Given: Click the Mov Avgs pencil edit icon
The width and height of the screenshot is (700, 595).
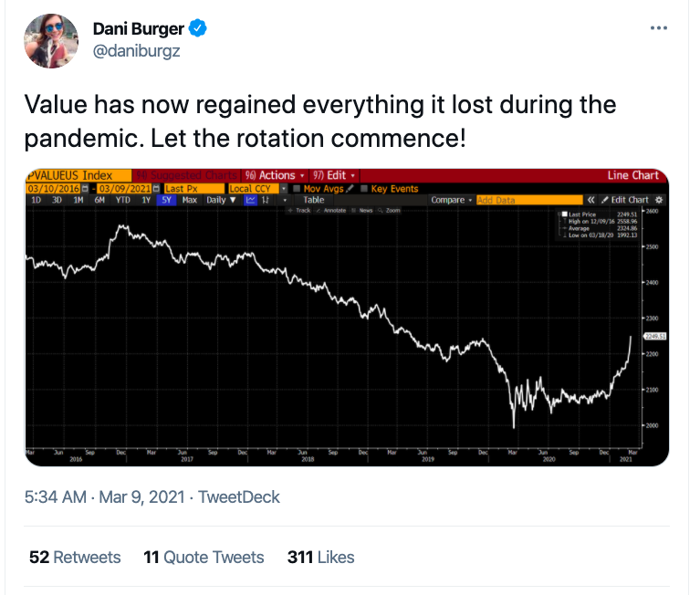Looking at the screenshot, I should 350,189.
